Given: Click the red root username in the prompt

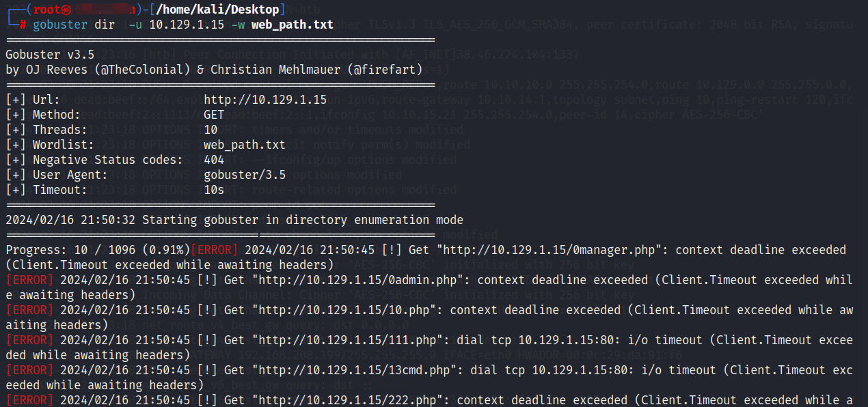Looking at the screenshot, I should [46, 10].
